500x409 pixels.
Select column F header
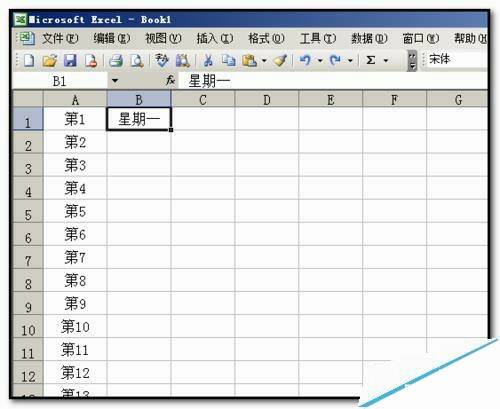(x=394, y=99)
